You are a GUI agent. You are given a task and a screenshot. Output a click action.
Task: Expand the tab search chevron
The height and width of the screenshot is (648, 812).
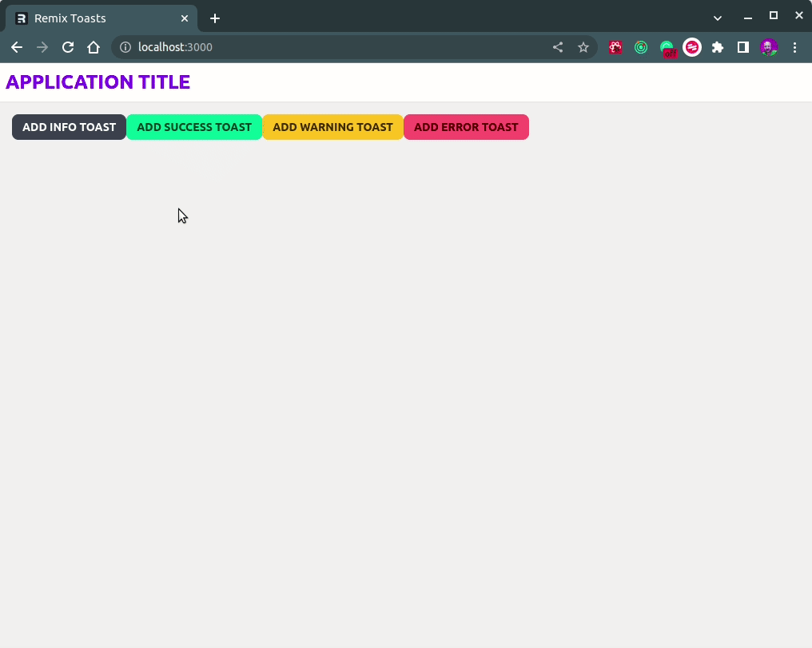pyautogui.click(x=718, y=18)
